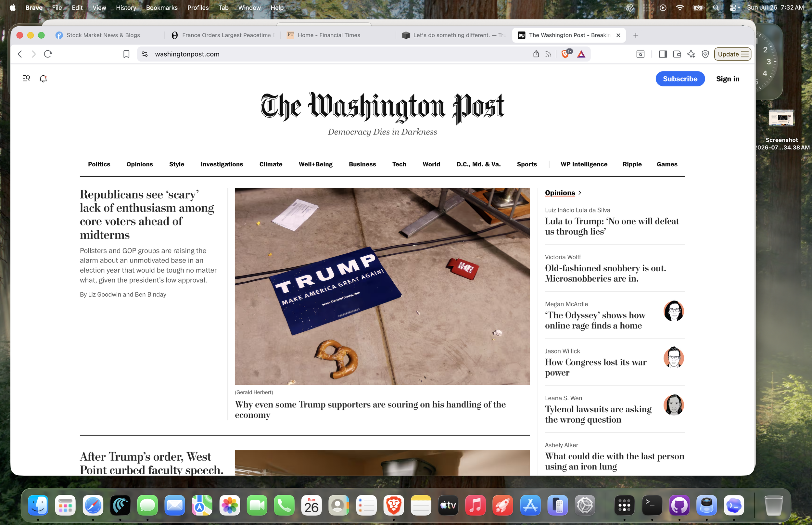Launch Leo AI sparkle icon in toolbar
Viewport: 812px width, 525px height.
(x=691, y=54)
